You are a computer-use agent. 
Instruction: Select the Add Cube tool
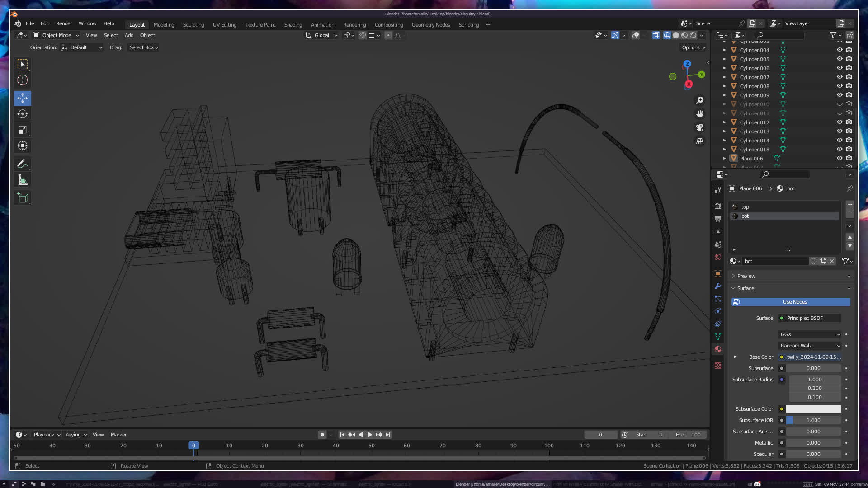pyautogui.click(x=23, y=198)
